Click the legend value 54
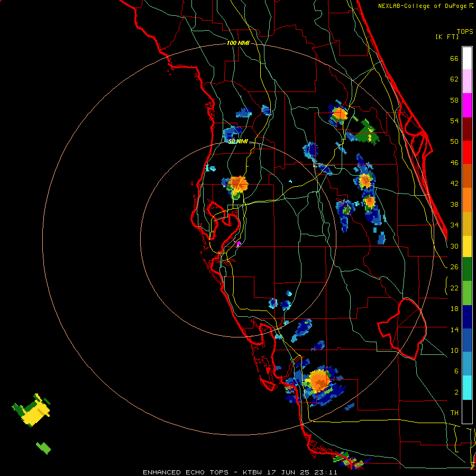Viewport: 476px width, 476px height. [454, 121]
